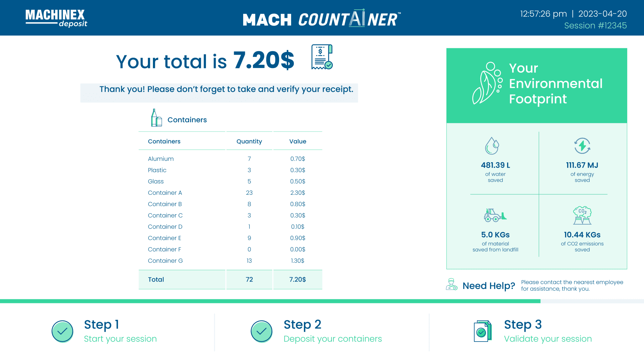Expand the Quantity column header
Screen dimensions: 644x362
(249, 141)
